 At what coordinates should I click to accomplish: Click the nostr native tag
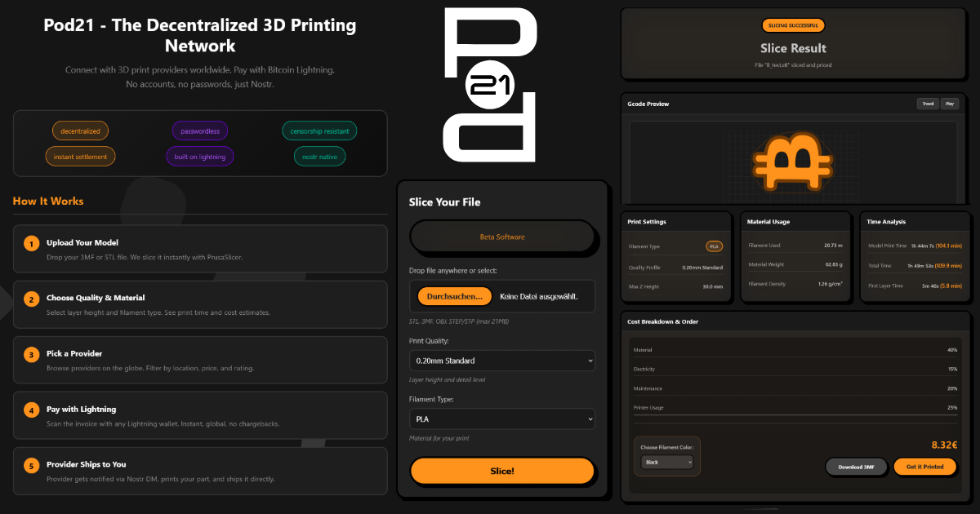click(x=319, y=156)
